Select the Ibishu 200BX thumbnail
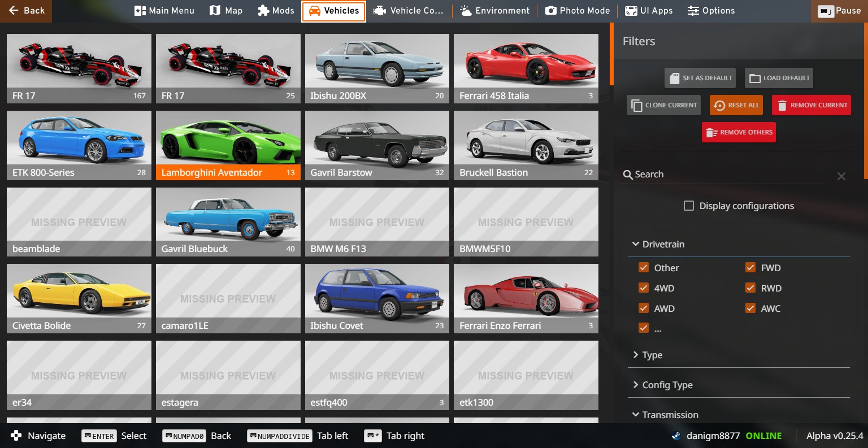This screenshot has height=448, width=868. pos(377,68)
